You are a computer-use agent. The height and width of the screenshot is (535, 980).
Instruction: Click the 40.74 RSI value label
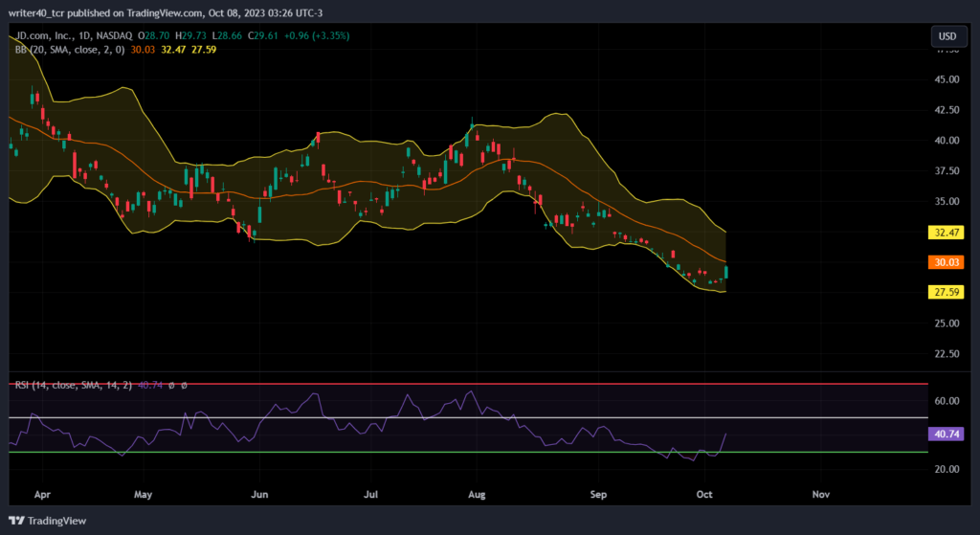[946, 434]
